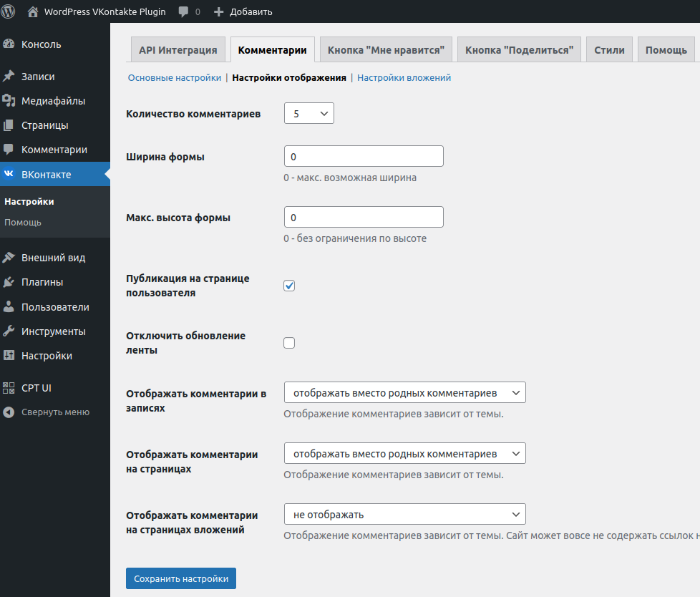Click Сохранить настройки button
Image resolution: width=700 pixels, height=597 pixels.
pos(181,578)
